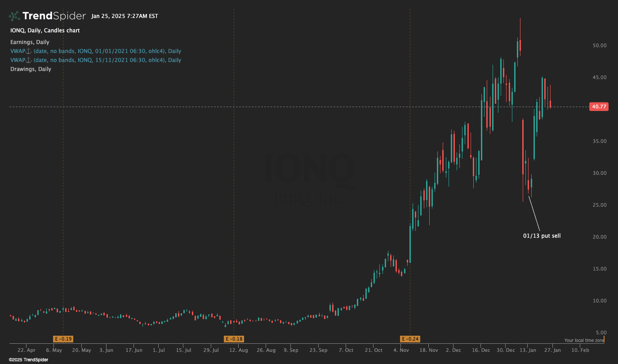
Task: Click the '20. May' date axis label
Action: tap(81, 350)
